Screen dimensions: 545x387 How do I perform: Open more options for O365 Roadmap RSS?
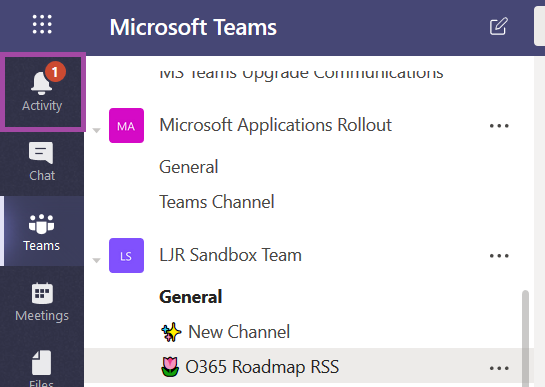(499, 368)
